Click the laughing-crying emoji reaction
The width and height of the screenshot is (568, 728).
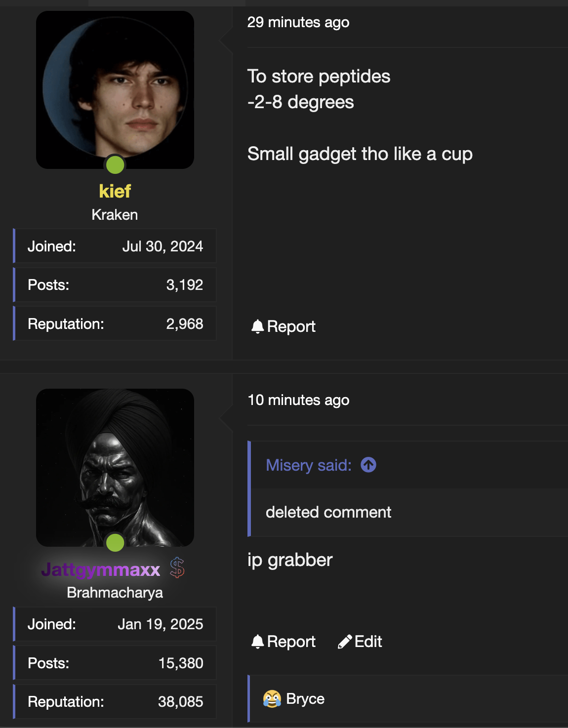click(x=272, y=699)
